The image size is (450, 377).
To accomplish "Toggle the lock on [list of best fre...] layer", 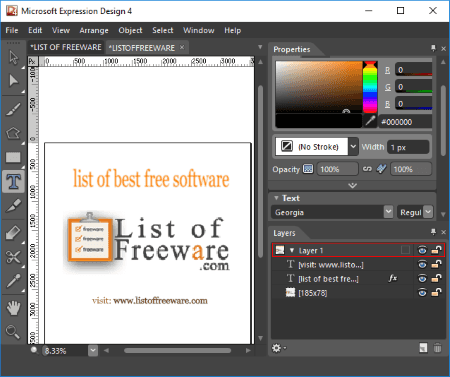I will (x=436, y=278).
